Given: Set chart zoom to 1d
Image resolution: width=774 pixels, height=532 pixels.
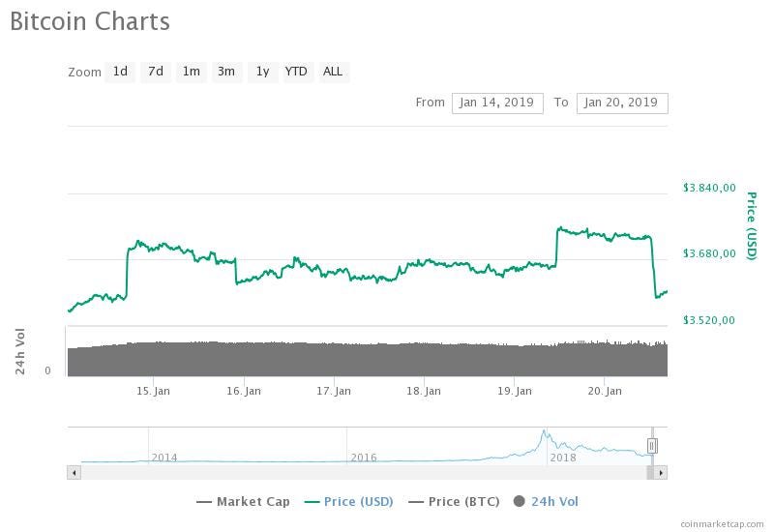Looking at the screenshot, I should pos(120,72).
